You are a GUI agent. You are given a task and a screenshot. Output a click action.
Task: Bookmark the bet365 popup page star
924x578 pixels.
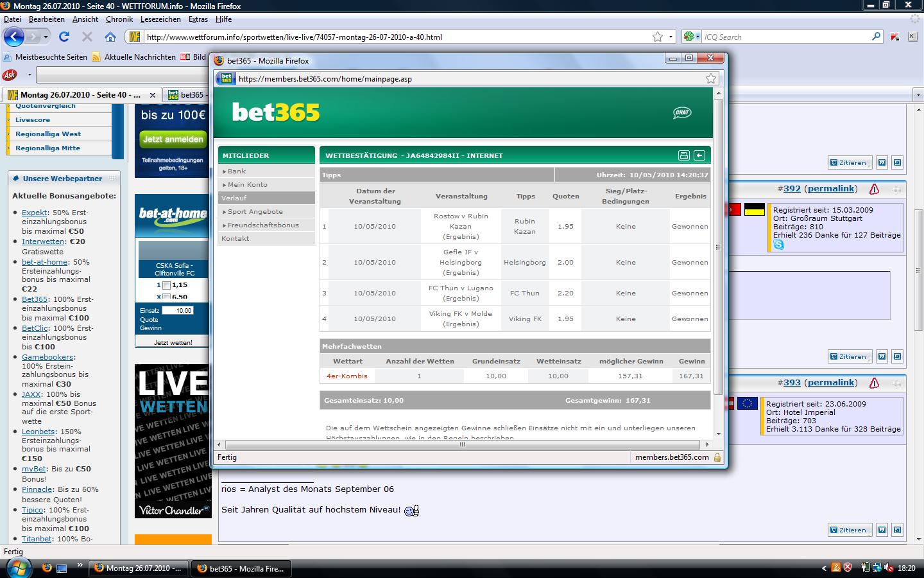711,78
